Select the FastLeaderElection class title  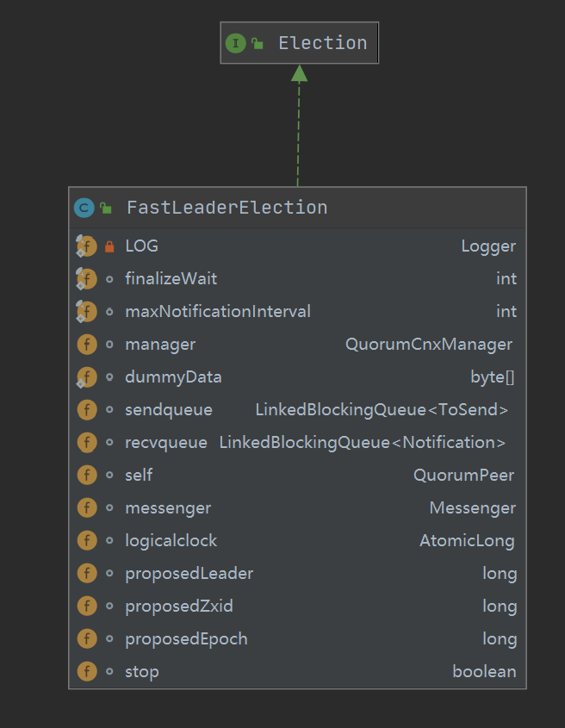tap(227, 208)
